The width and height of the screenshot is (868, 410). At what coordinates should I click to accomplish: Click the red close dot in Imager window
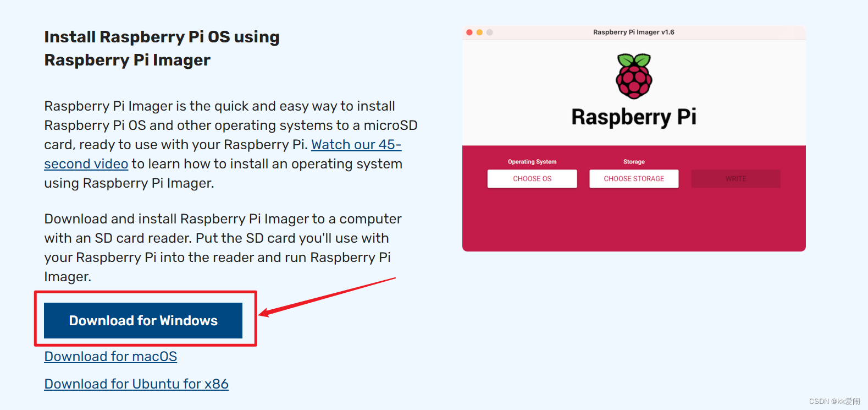click(x=469, y=32)
